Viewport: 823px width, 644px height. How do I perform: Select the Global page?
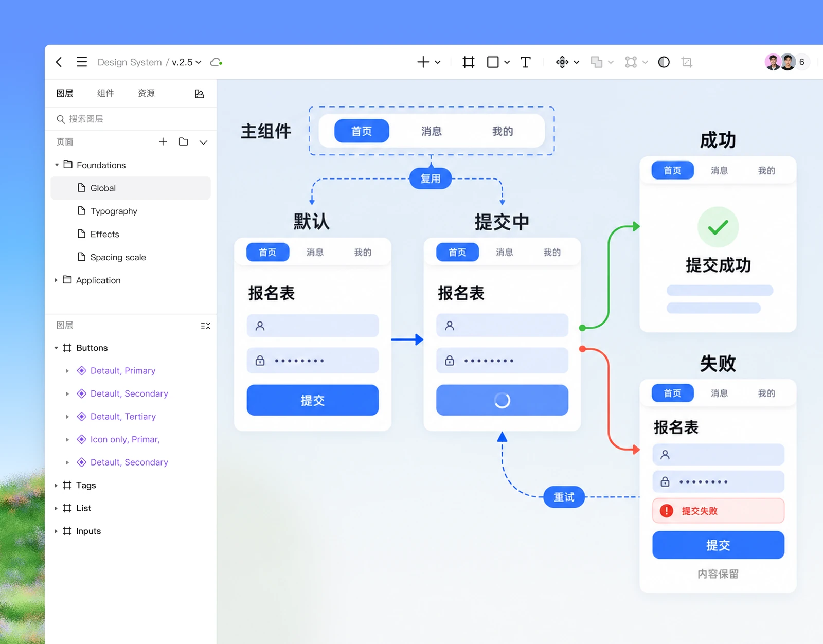point(131,188)
